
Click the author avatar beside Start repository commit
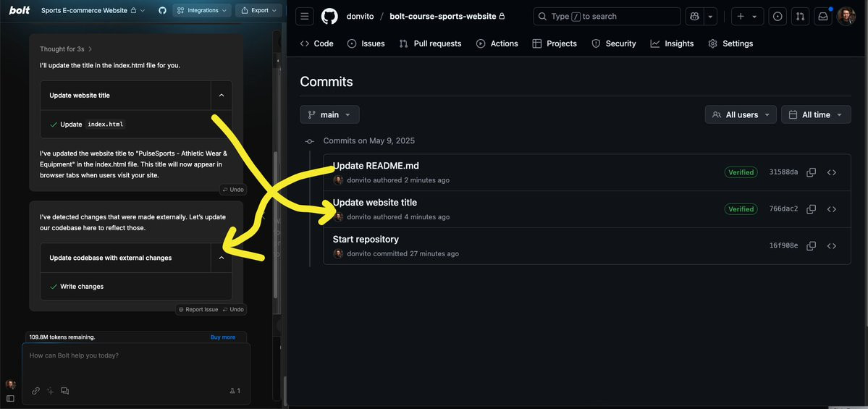pos(338,253)
